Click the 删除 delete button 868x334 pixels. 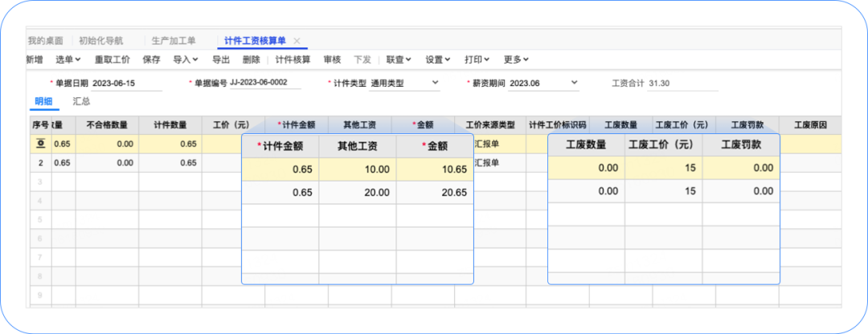click(252, 59)
